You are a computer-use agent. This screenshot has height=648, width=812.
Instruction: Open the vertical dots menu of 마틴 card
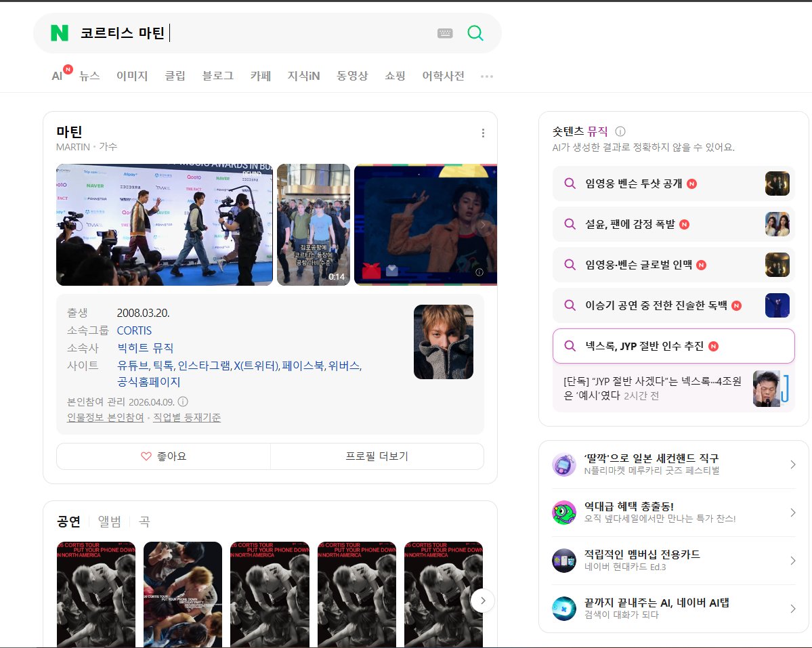click(483, 133)
